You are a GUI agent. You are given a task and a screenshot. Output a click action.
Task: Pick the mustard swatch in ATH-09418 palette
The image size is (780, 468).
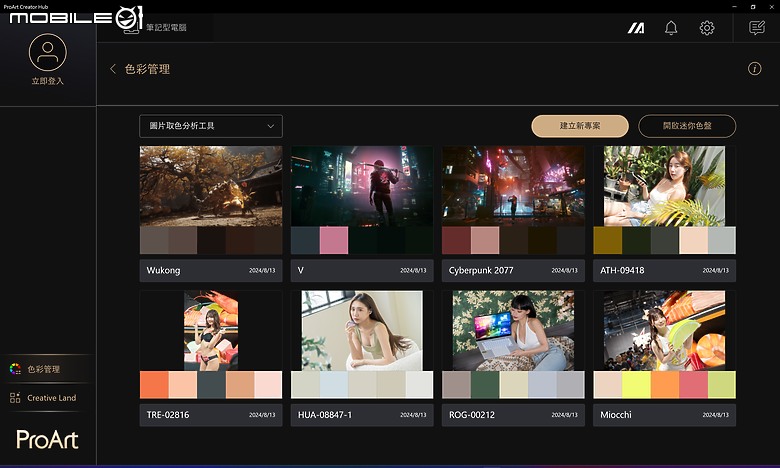tap(607, 240)
